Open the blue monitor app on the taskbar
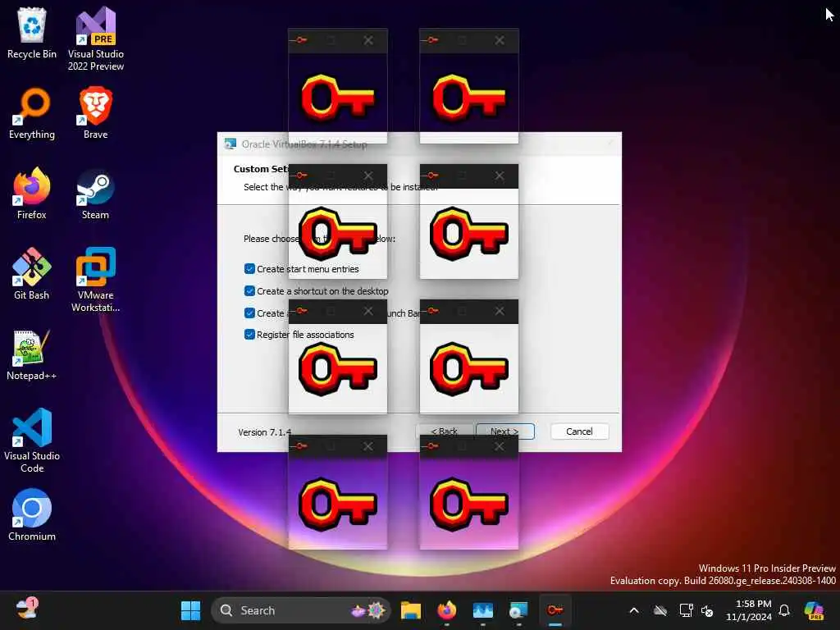 tap(482, 610)
